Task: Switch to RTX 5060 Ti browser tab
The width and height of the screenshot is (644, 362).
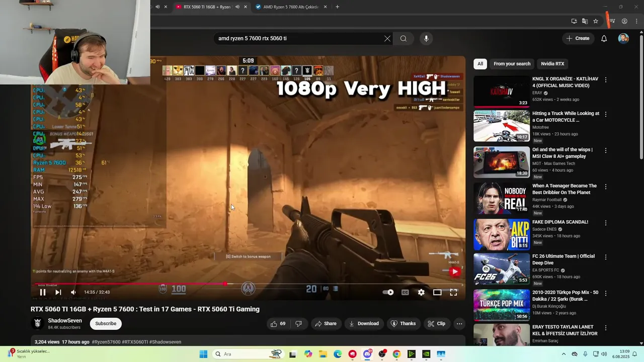Action: 206,7
